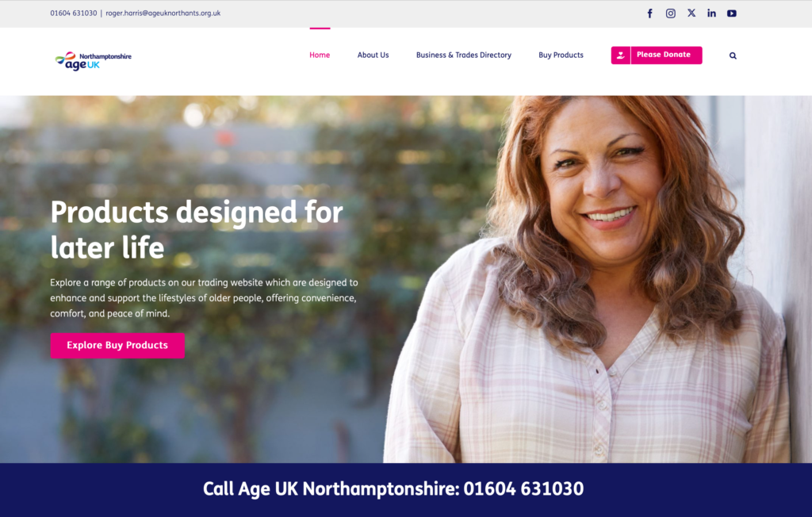Screen dimensions: 812x517
Task: Open the About Us menu item
Action: (373, 55)
